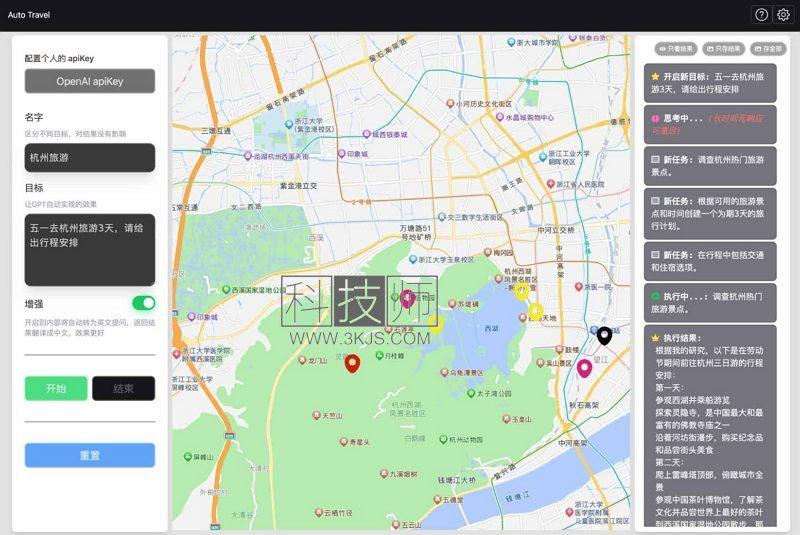The width and height of the screenshot is (800, 535).
Task: Click the 小河历史文化街区 map marker
Action: [x=450, y=104]
